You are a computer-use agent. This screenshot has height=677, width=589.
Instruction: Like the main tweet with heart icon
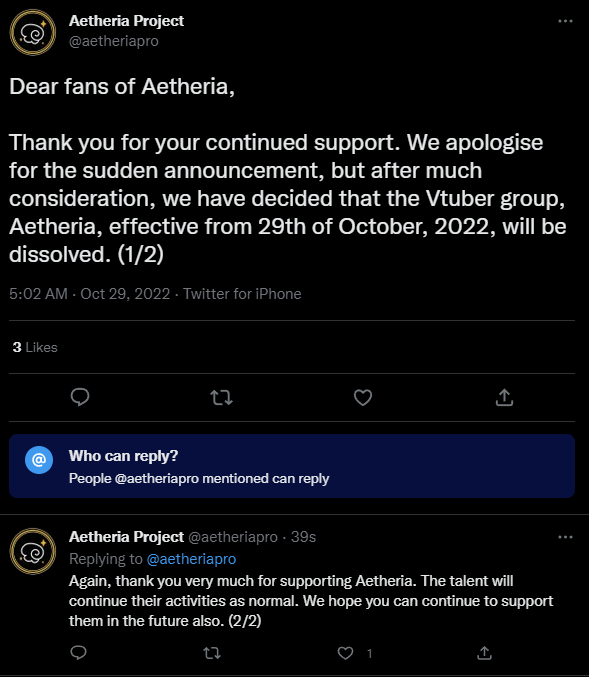[x=363, y=397]
